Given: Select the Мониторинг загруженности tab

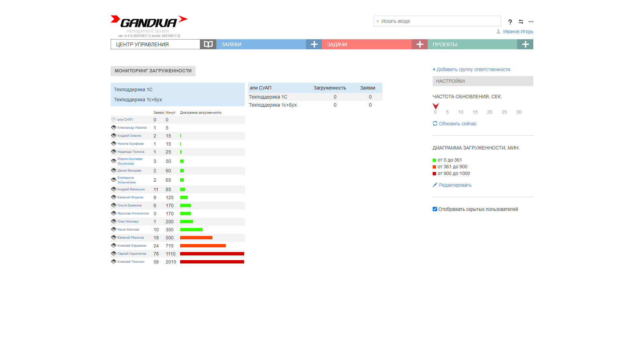Looking at the screenshot, I should [x=153, y=71].
